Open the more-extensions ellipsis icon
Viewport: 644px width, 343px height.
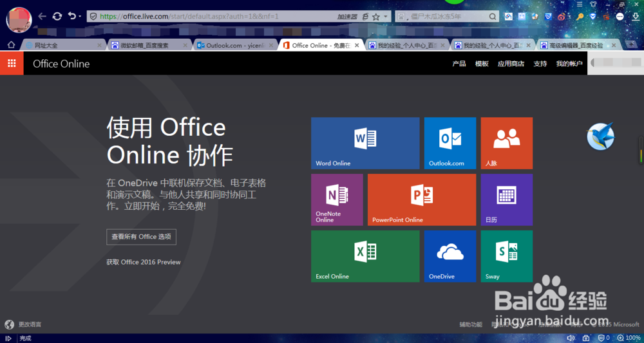coord(620,17)
